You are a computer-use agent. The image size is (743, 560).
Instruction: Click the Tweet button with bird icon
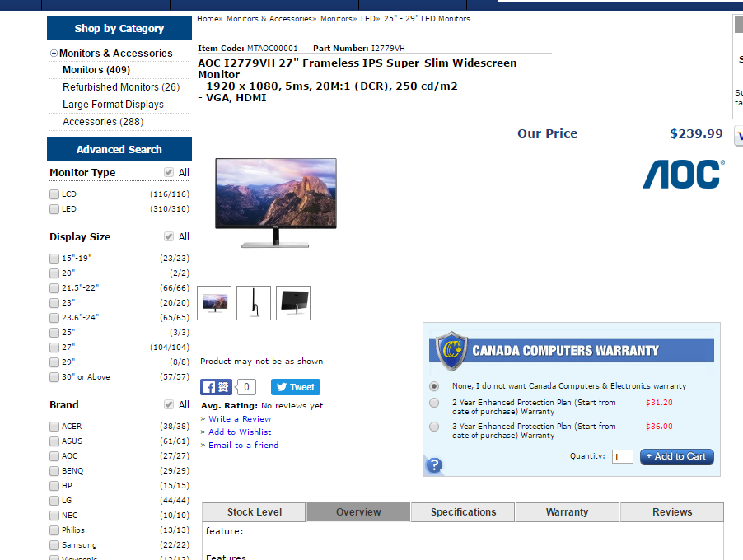pos(296,387)
